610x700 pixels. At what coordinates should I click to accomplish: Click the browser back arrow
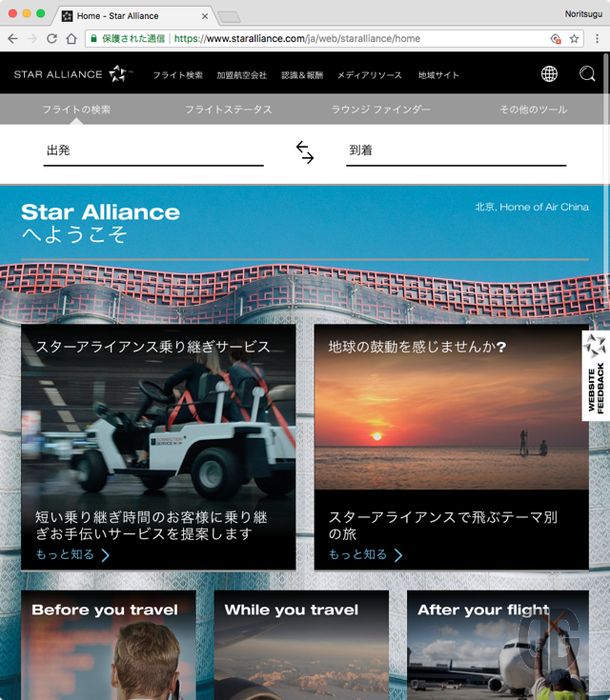[x=12, y=39]
